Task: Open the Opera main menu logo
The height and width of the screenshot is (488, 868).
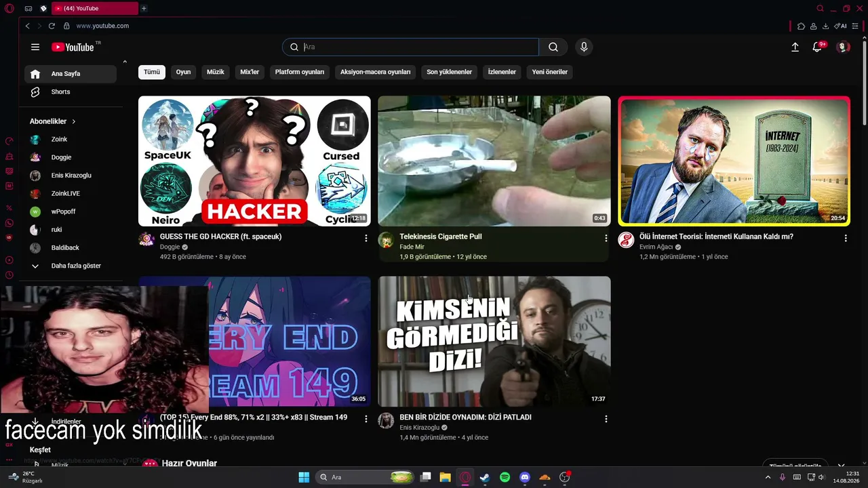Action: (x=9, y=8)
